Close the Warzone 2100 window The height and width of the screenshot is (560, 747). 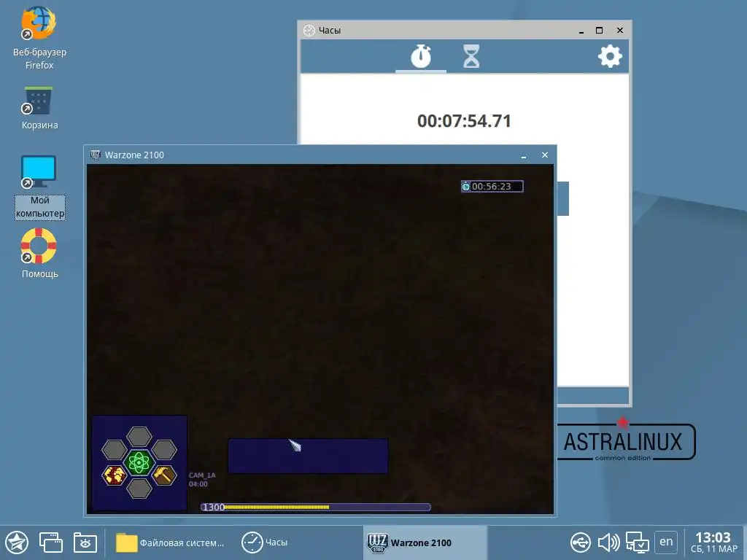pyautogui.click(x=544, y=155)
